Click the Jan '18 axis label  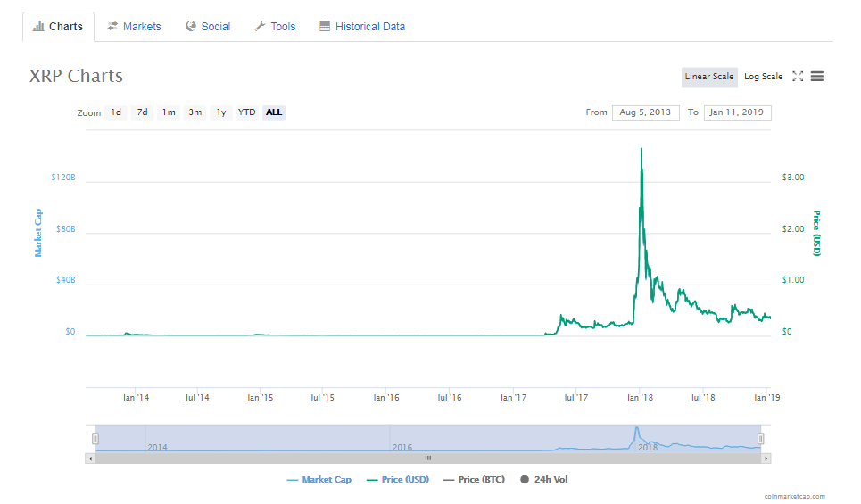click(x=640, y=398)
